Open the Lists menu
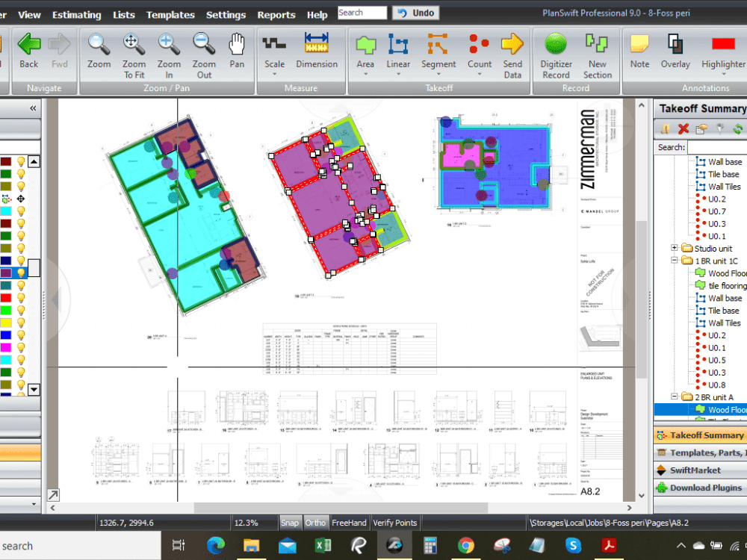The image size is (747, 560). (x=124, y=15)
